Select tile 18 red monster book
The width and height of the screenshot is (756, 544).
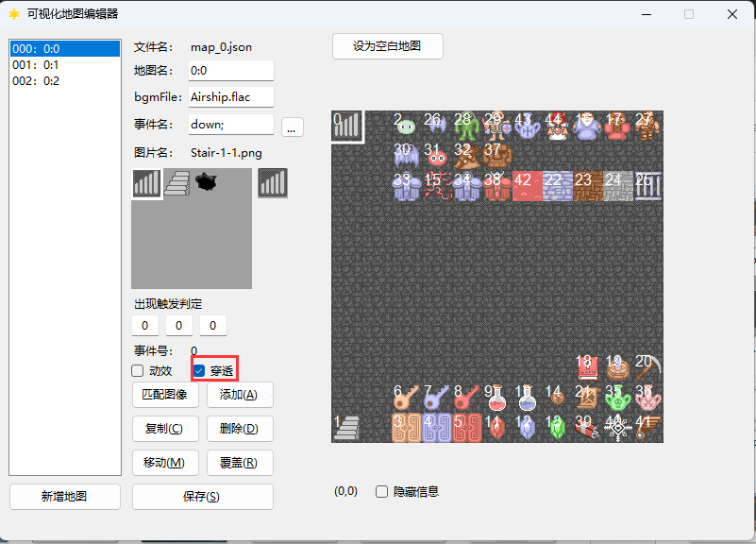click(x=588, y=367)
